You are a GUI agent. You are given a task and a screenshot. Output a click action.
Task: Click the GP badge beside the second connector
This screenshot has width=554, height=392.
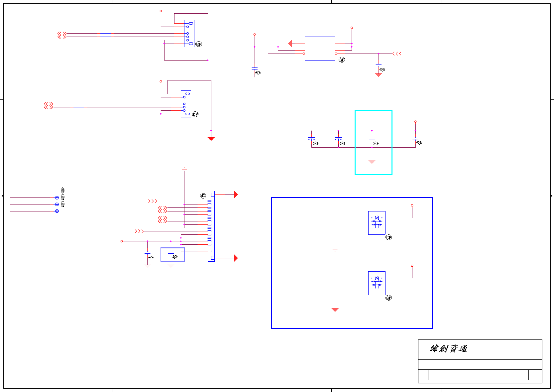(x=195, y=114)
